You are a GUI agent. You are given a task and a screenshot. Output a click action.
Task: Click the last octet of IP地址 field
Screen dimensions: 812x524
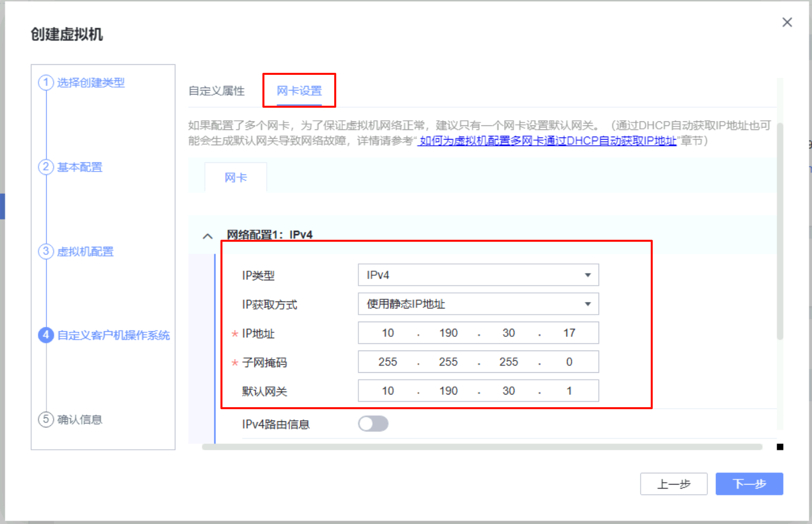tap(569, 333)
